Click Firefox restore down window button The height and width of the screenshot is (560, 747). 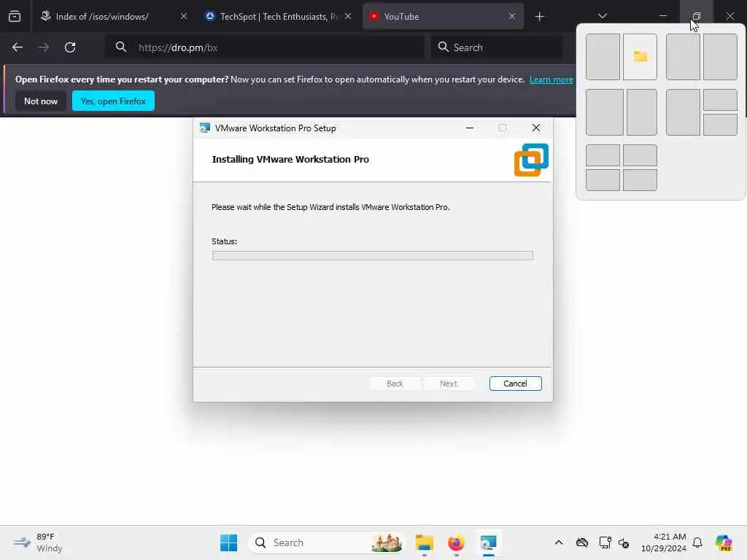(x=696, y=16)
